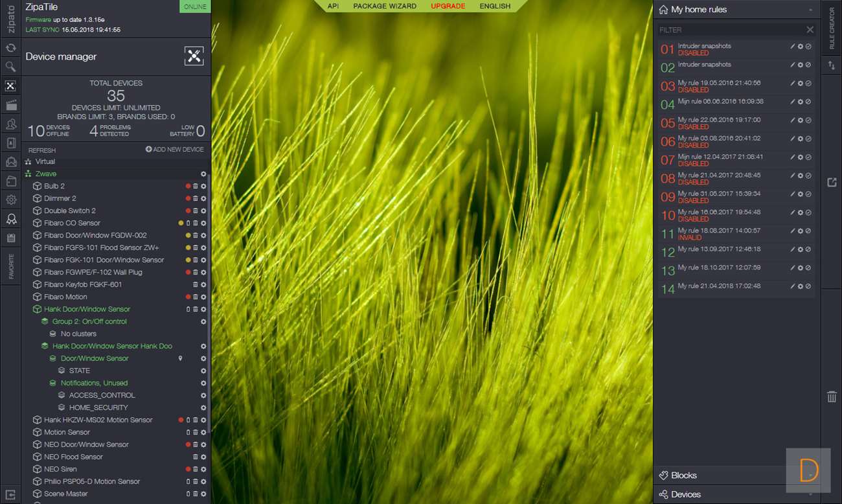The image size is (842, 504).
Task: Open settings gear for Diimmer 2
Action: (x=203, y=199)
